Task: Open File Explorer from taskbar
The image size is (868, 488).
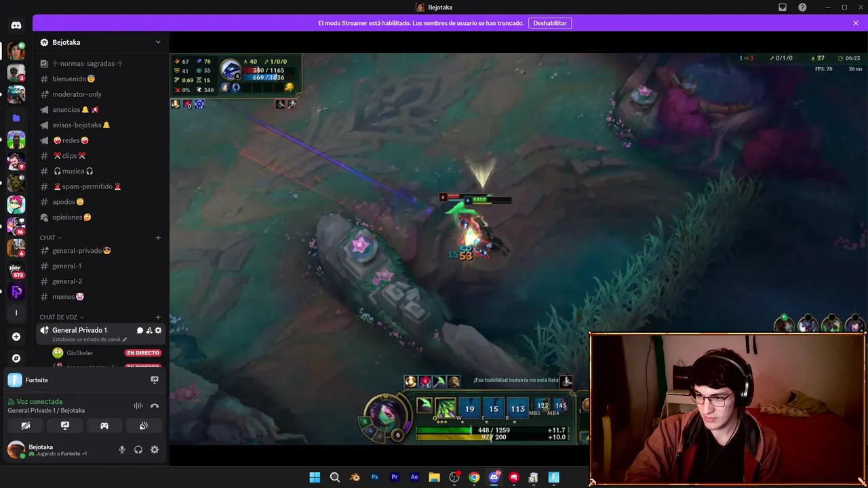Action: [434, 477]
